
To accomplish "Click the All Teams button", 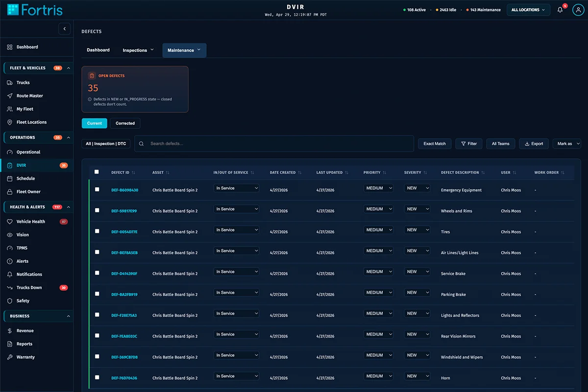I will (x=501, y=144).
